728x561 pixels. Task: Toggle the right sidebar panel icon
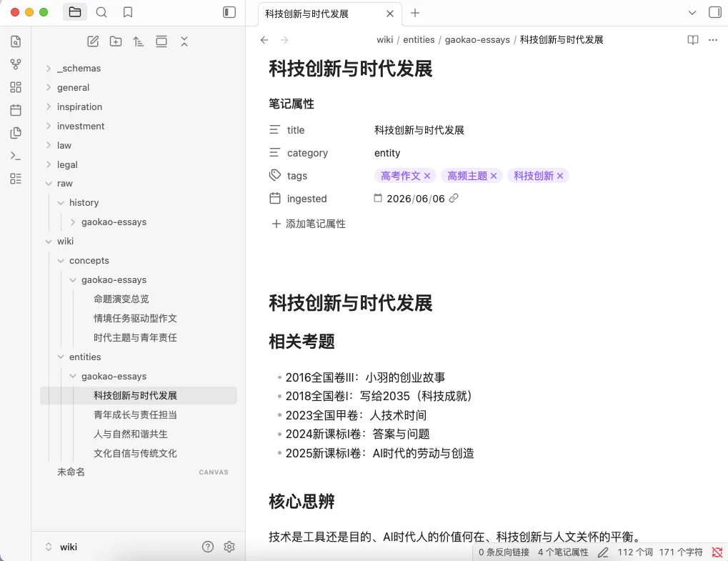pos(715,12)
